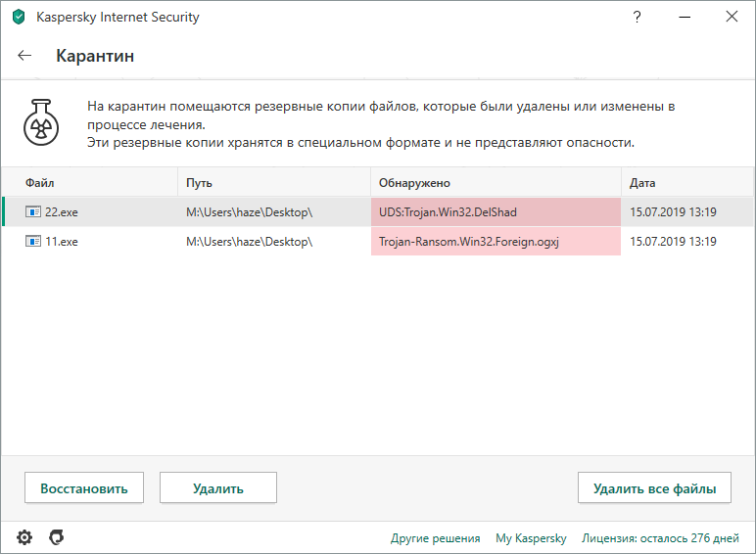Click the support agent icon
Image resolution: width=756 pixels, height=554 pixels.
pyautogui.click(x=57, y=537)
